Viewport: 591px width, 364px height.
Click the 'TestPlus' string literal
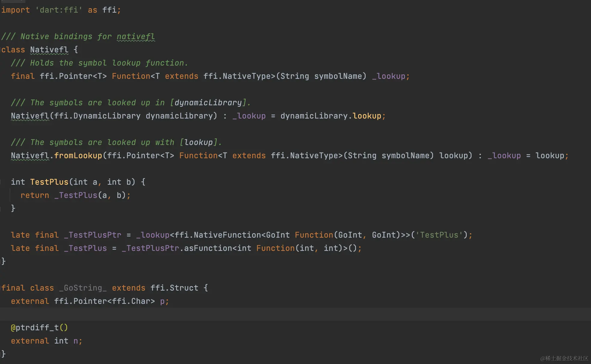pos(439,235)
